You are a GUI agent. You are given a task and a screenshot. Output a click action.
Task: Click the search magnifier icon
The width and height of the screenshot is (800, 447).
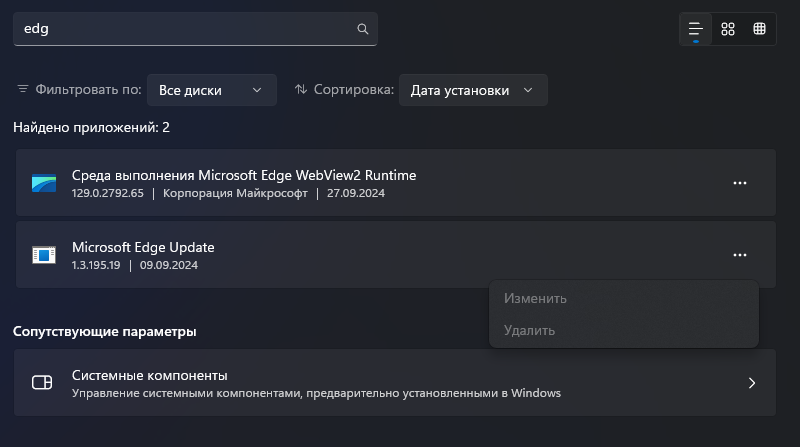(x=363, y=29)
